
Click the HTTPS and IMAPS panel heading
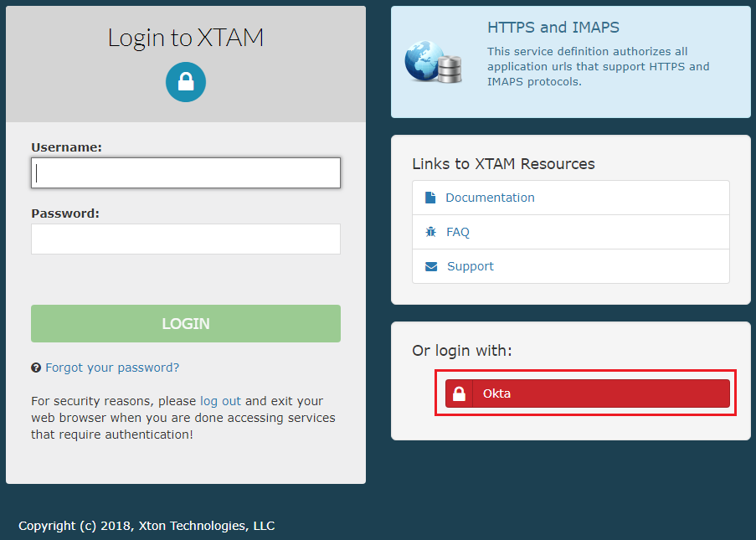click(x=553, y=27)
